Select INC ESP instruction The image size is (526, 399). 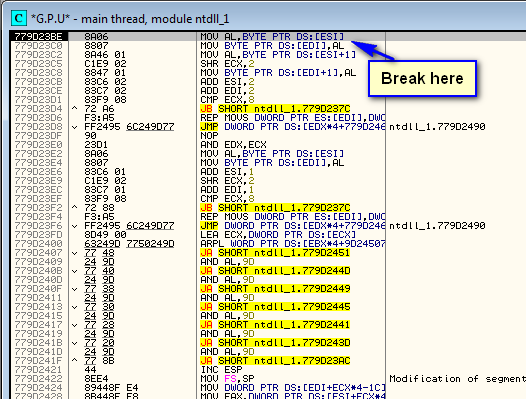(x=221, y=370)
